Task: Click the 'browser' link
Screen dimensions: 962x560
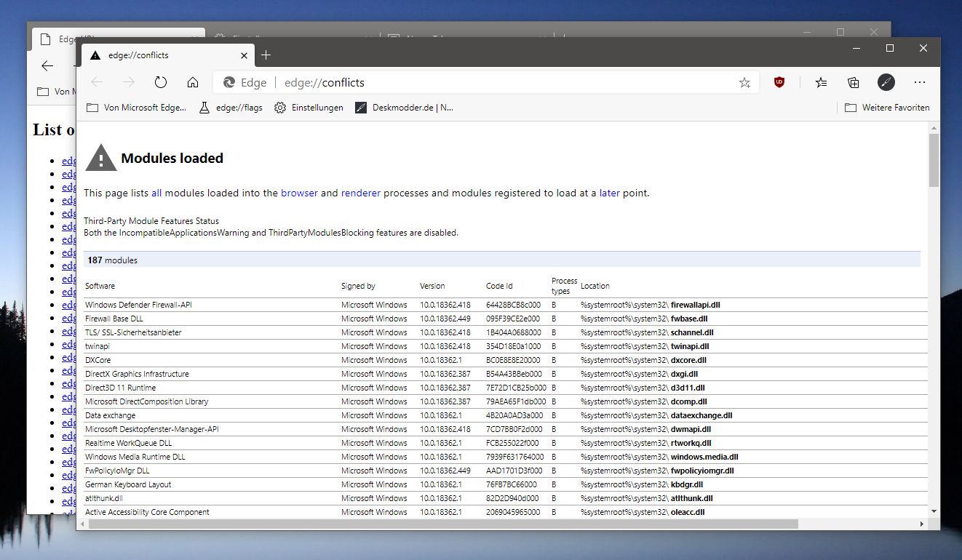Action: [300, 193]
